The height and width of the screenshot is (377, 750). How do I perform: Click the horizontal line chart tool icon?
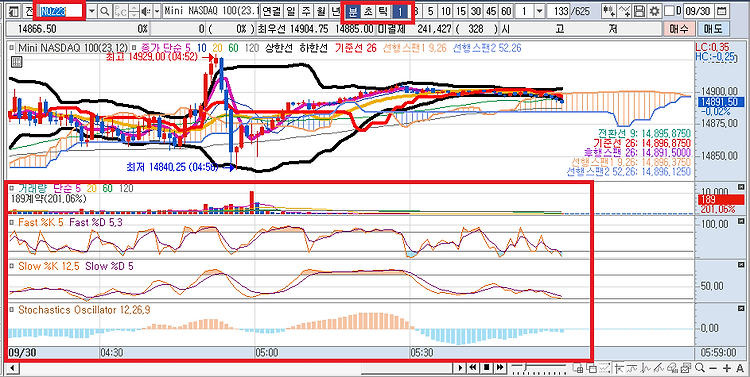(632, 367)
